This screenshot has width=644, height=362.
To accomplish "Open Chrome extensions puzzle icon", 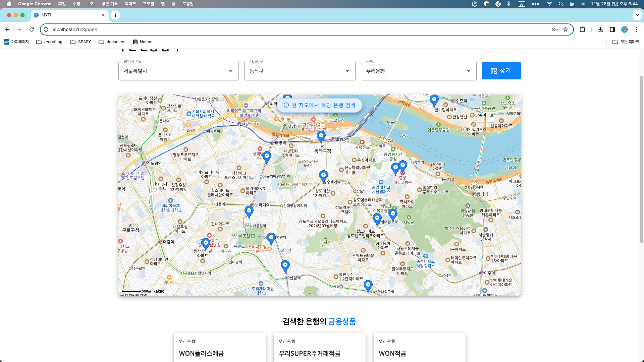I will click(582, 29).
